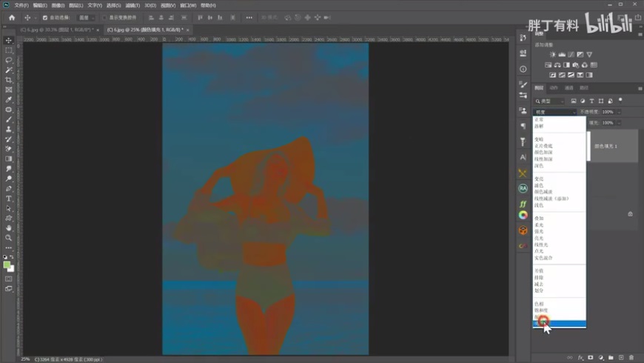Enable the 显示变换控件 checkbox

[x=104, y=18]
